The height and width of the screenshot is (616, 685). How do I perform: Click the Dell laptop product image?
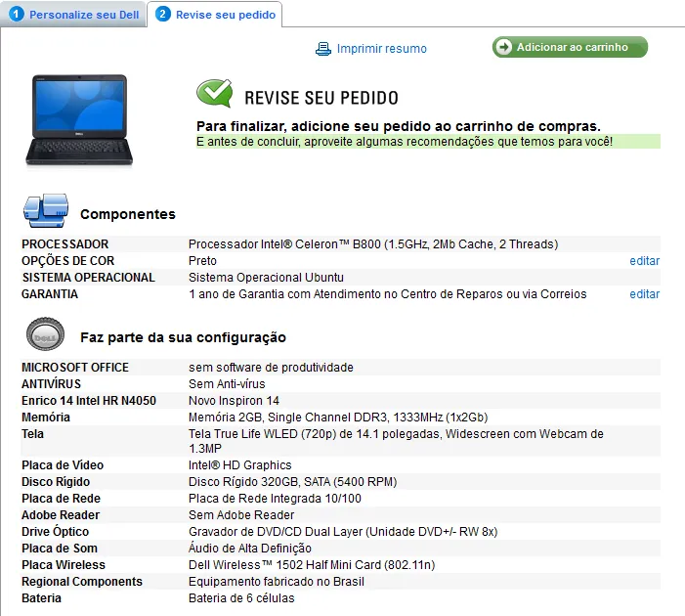pyautogui.click(x=79, y=120)
